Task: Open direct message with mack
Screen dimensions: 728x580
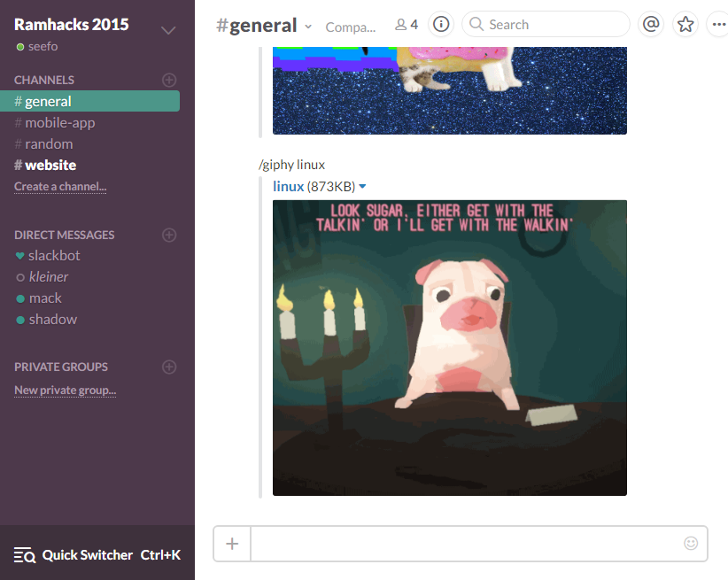Action: point(39,298)
